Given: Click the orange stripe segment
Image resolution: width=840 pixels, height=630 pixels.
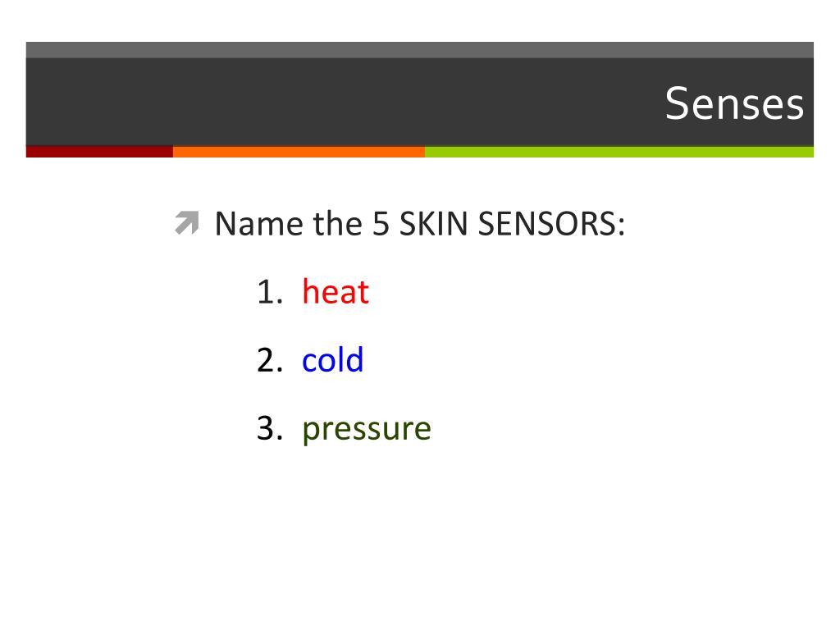Looking at the screenshot, I should pos(299,152).
